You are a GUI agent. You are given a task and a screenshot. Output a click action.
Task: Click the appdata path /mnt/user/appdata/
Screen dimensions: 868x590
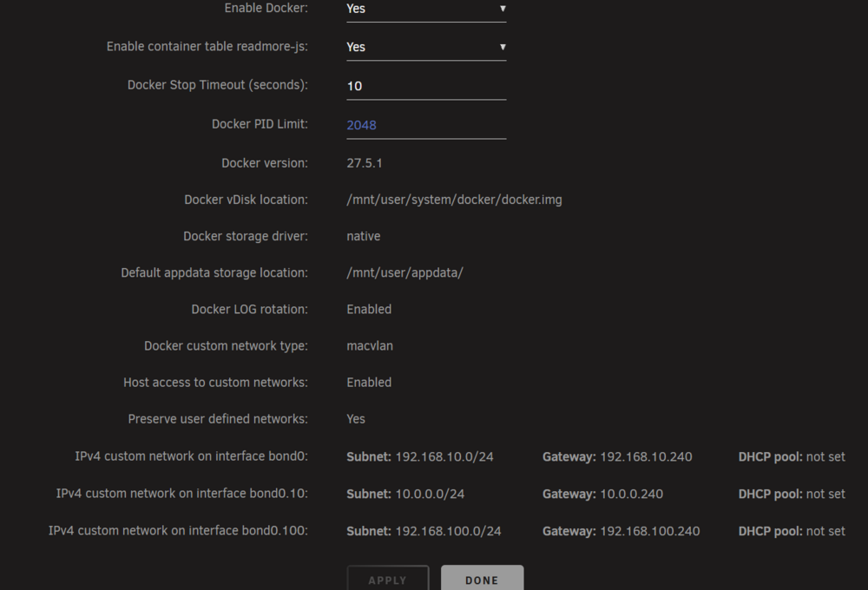click(404, 272)
